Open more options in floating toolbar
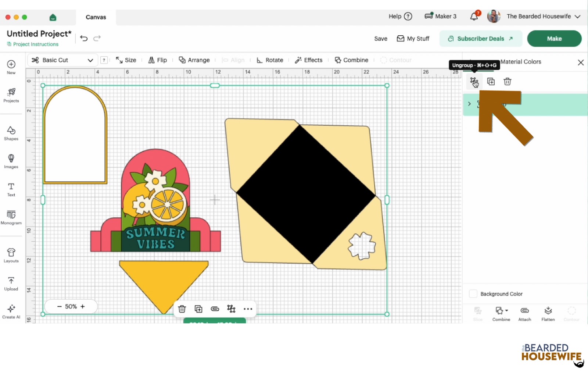This screenshot has width=588, height=374. [x=248, y=309]
